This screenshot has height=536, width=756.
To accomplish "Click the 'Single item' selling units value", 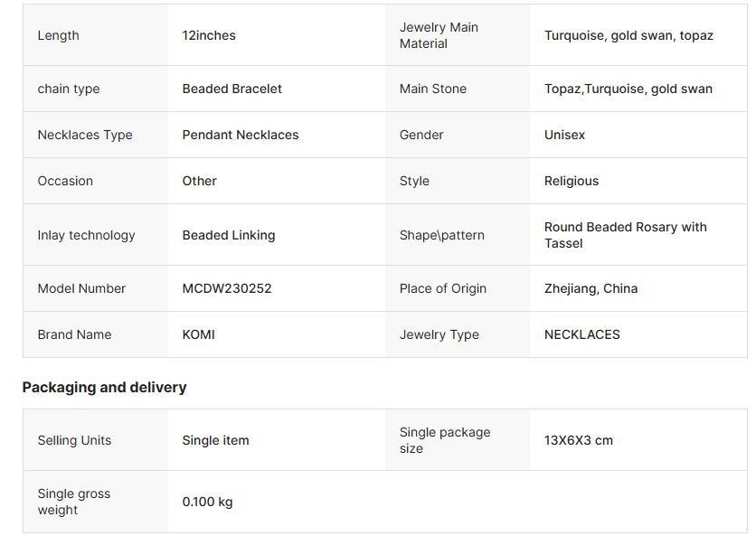I will click(215, 440).
